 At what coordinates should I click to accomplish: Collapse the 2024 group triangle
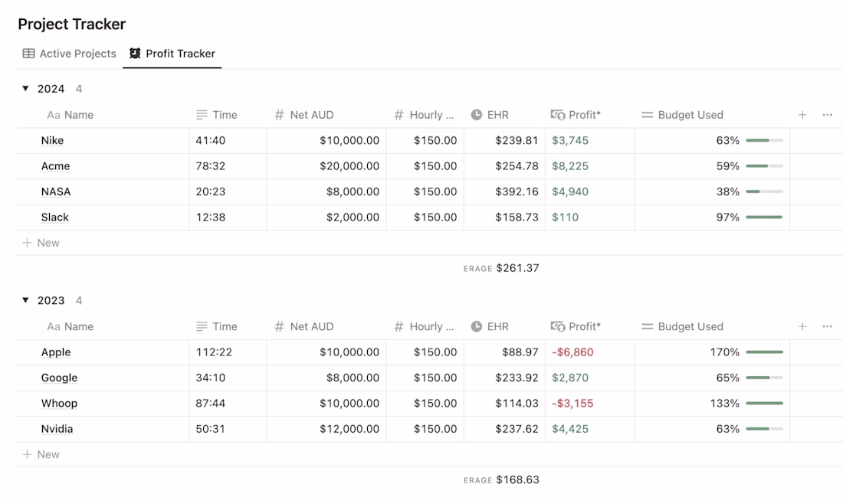pos(25,89)
